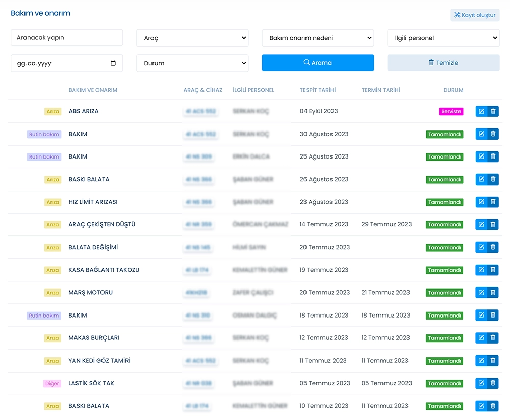This screenshot has height=420, width=510.
Task: Expand Bakım onarım nedeni dropdown
Action: tap(318, 38)
